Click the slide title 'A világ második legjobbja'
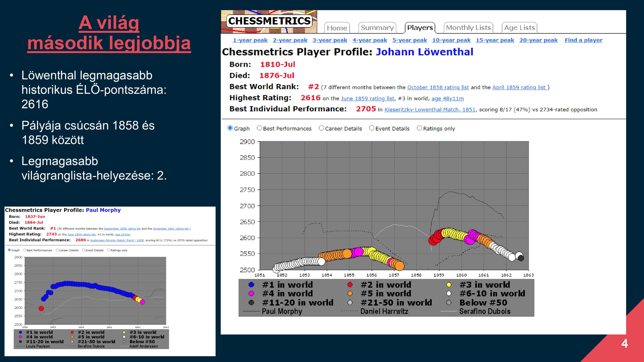 click(109, 33)
